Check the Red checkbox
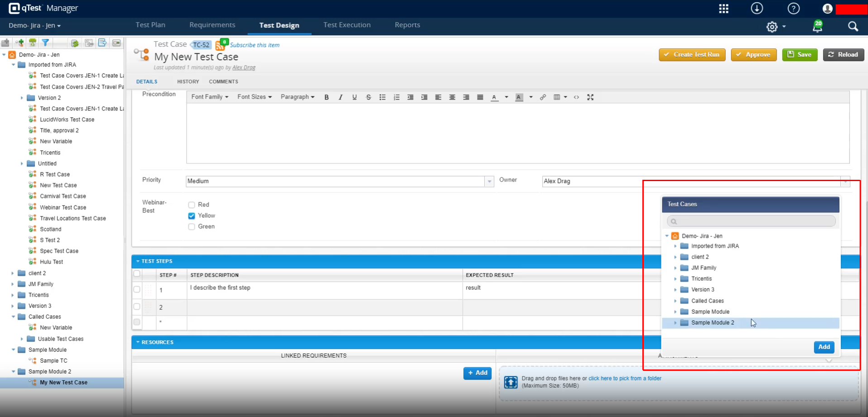 pos(192,205)
